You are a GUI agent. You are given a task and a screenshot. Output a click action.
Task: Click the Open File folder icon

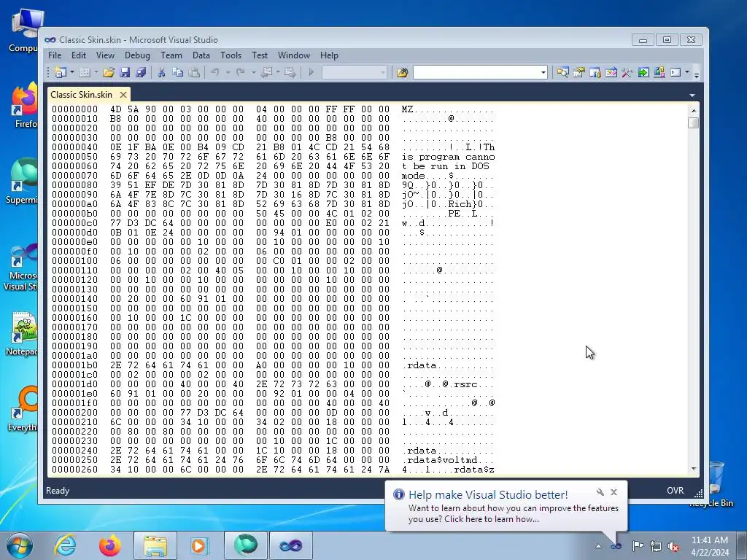tap(109, 72)
